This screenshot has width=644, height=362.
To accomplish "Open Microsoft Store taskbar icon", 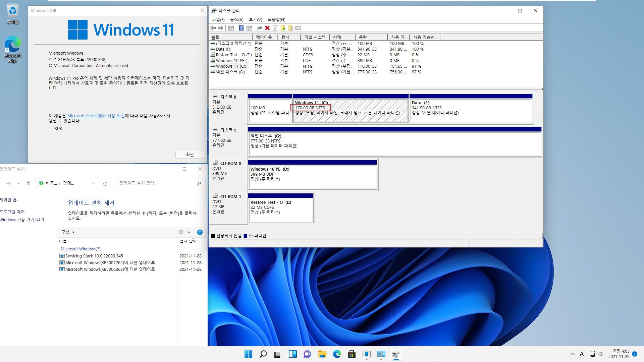I will click(352, 354).
